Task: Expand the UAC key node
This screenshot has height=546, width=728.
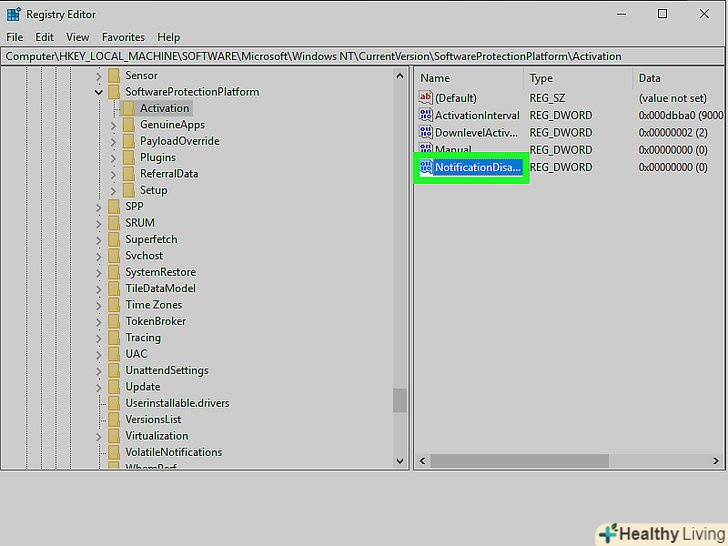Action: 99,354
